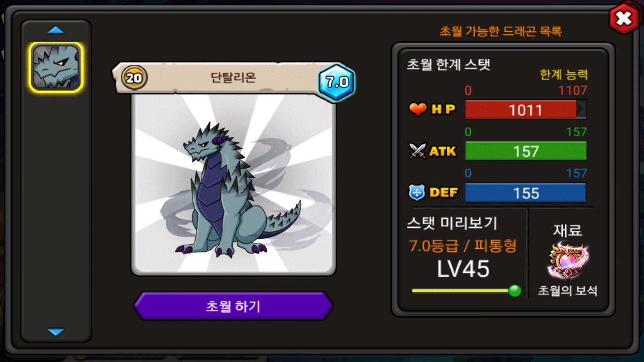Screen dimensions: 644x362
Task: Click the 한계 능력 yellow label
Action: point(563,75)
